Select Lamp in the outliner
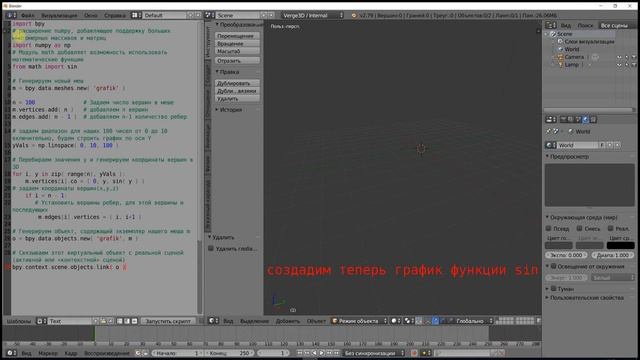 point(571,65)
